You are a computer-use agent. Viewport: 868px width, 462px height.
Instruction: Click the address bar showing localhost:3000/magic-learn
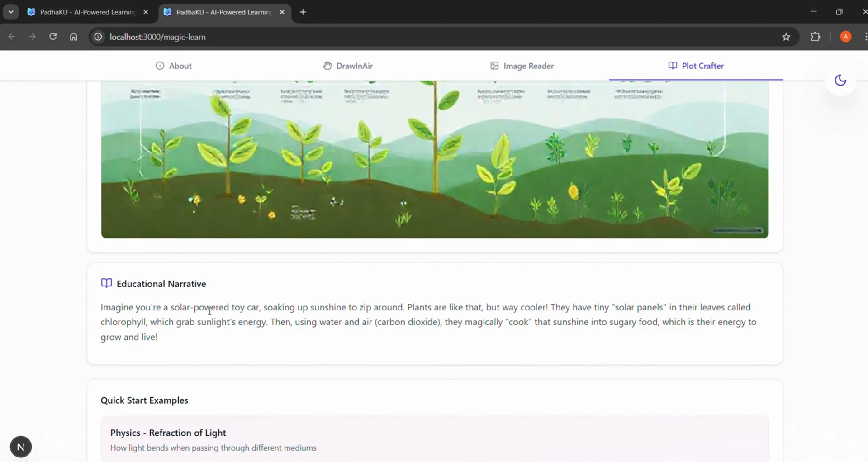[443, 37]
